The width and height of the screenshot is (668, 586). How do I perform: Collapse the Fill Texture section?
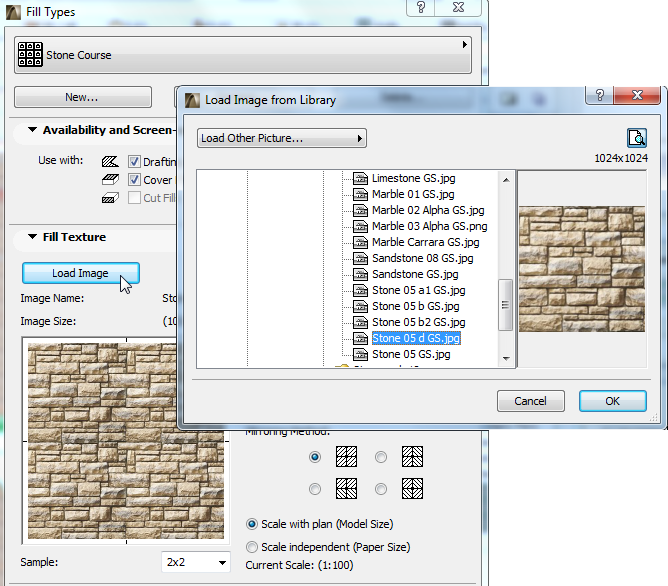(x=32, y=236)
